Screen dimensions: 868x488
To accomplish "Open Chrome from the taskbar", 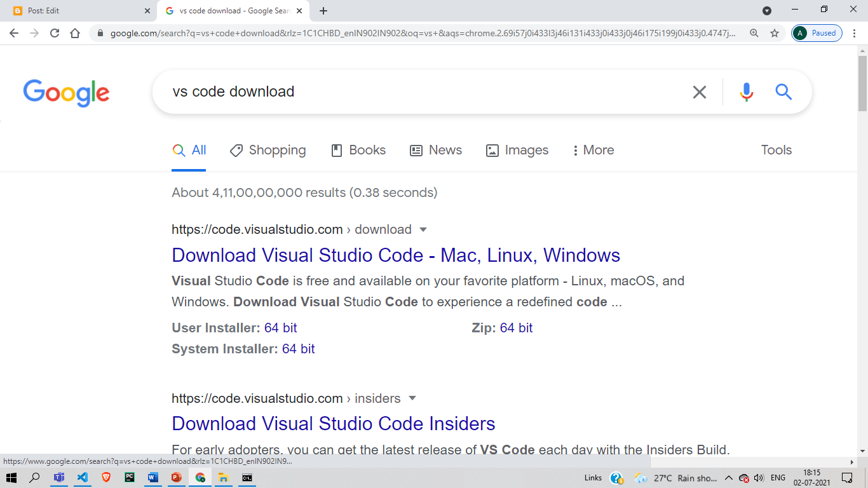I will (x=200, y=478).
